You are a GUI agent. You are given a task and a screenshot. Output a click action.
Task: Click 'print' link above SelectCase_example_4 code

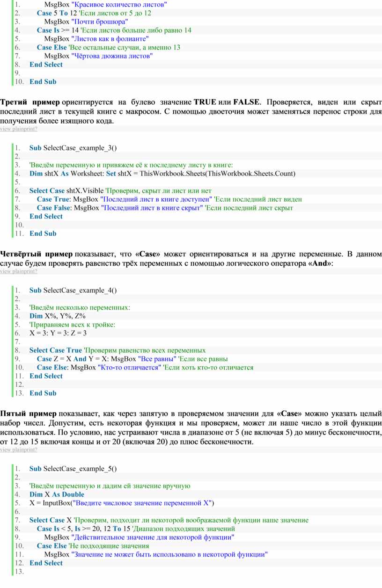30,271
